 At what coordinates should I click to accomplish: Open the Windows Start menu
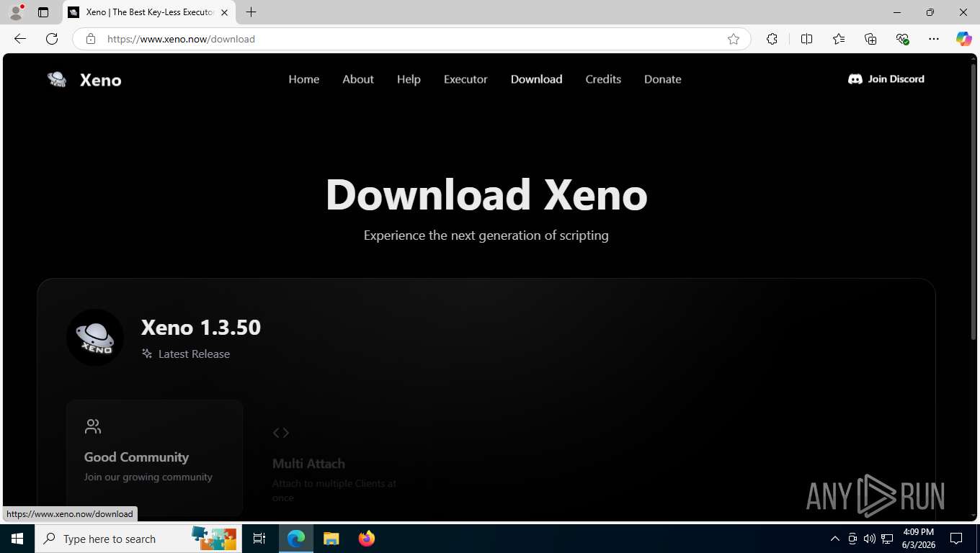point(17,539)
